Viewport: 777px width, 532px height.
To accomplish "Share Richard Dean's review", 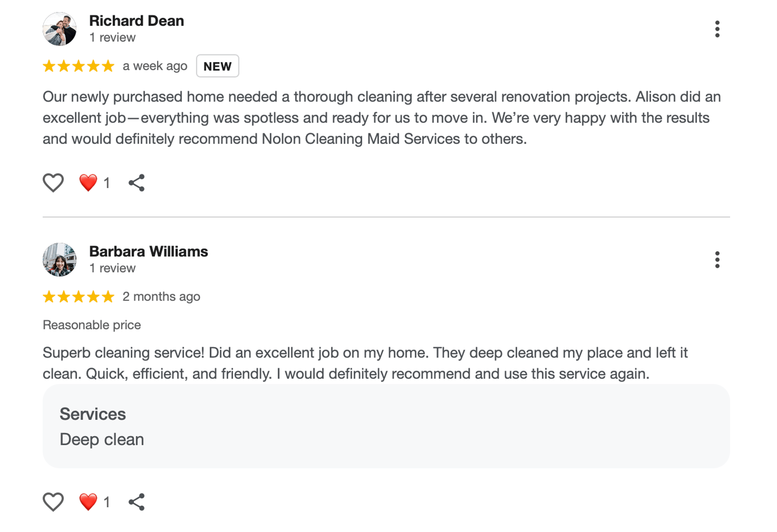I will (x=137, y=183).
